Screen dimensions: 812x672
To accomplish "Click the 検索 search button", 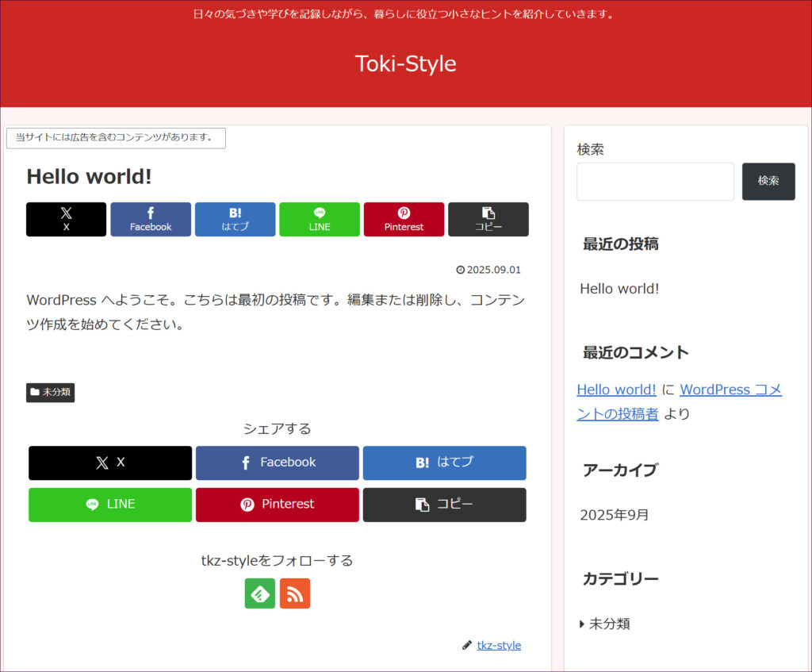I will click(768, 181).
